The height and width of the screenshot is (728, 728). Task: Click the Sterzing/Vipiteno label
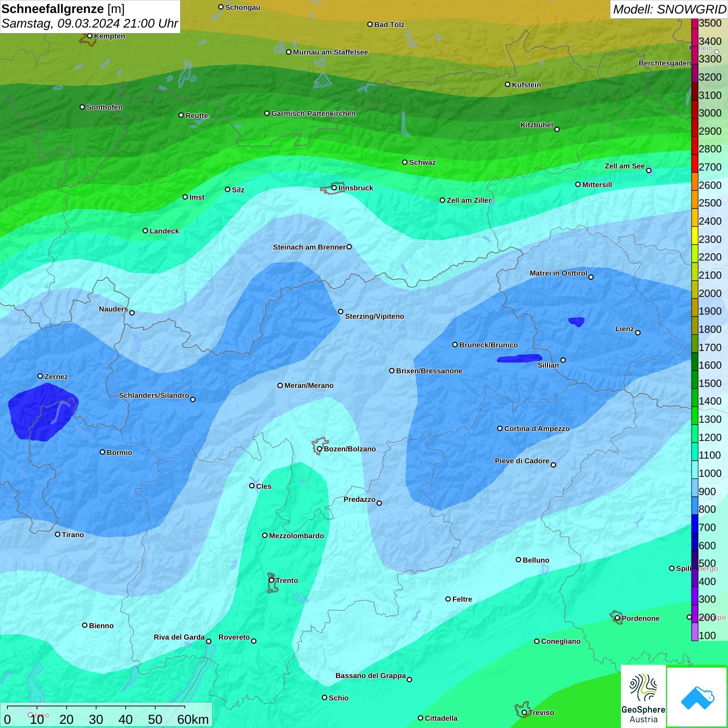click(374, 316)
